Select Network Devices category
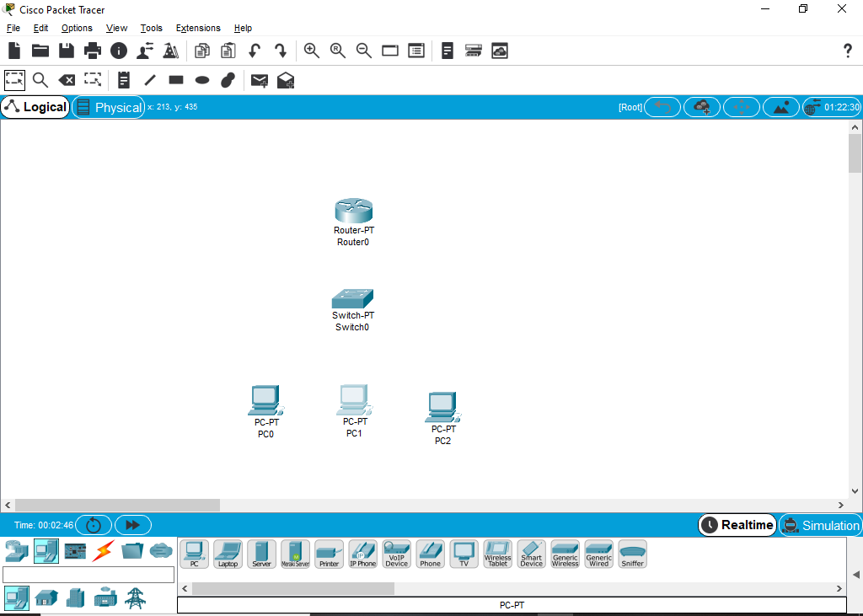This screenshot has height=616, width=863. [17, 551]
